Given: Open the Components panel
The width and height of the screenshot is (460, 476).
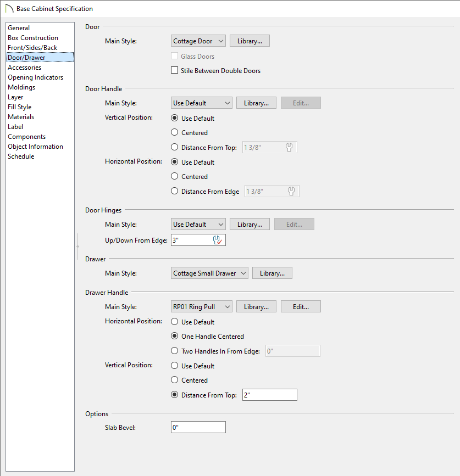Looking at the screenshot, I should [40, 137].
